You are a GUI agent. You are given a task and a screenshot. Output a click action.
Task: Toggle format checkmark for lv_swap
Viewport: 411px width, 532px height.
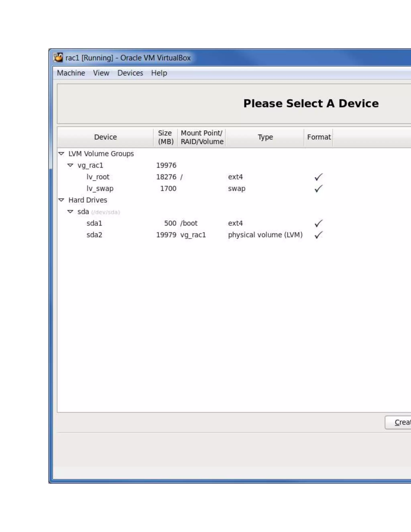318,189
